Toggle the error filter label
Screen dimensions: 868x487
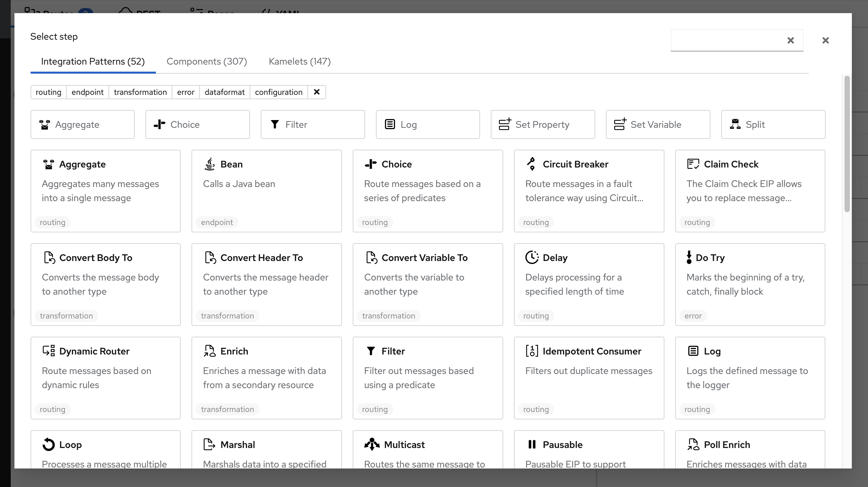pyautogui.click(x=186, y=92)
